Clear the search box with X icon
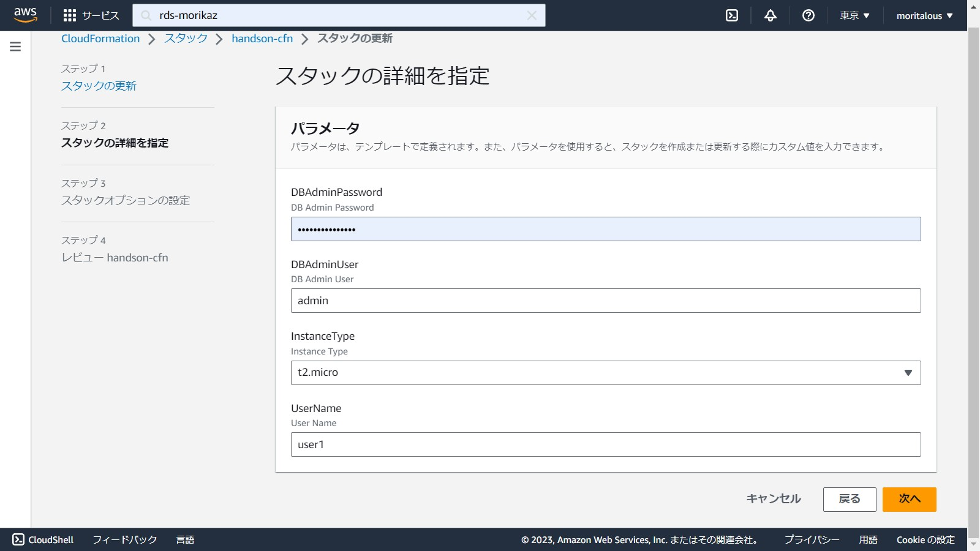 [532, 15]
